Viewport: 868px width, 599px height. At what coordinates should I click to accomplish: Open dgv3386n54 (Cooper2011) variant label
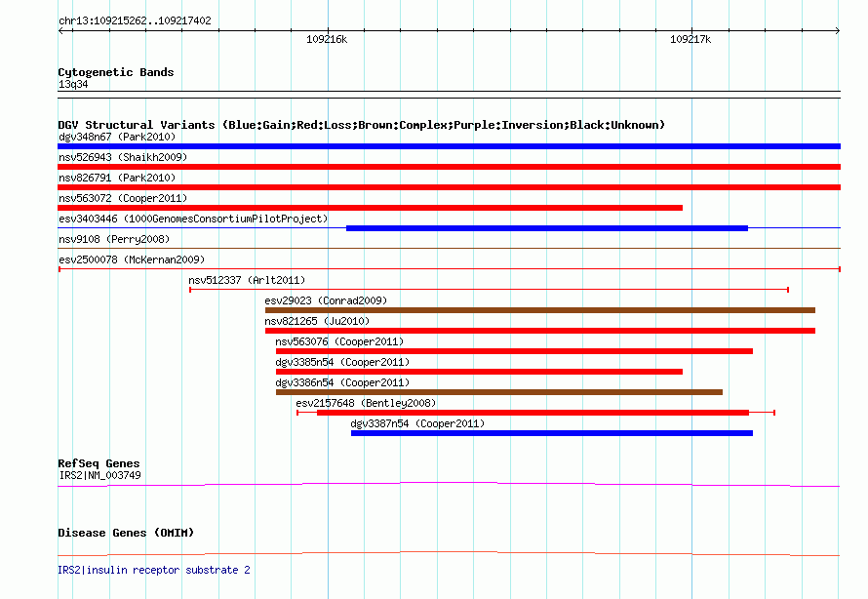[x=342, y=382]
